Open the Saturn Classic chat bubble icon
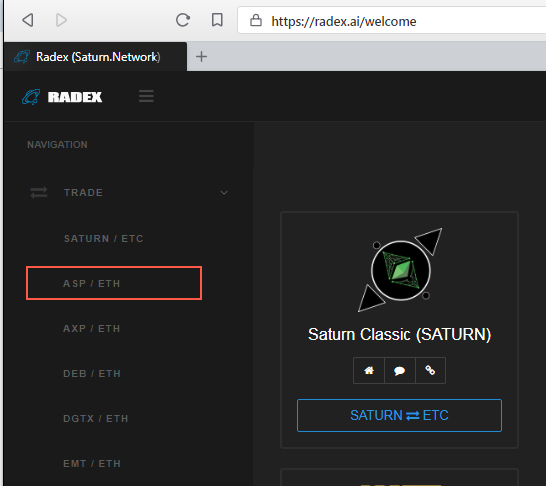The image size is (546, 486). (x=399, y=370)
